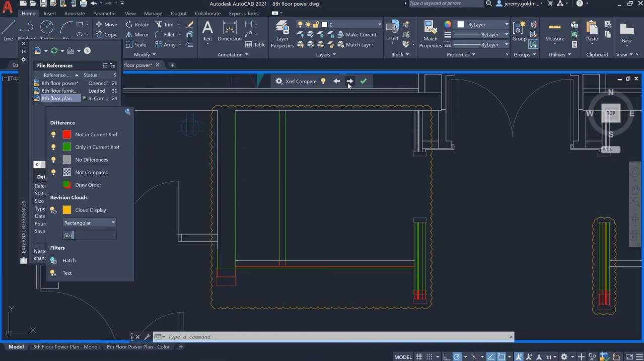Open the Xref Compare settings gear
The height and width of the screenshot is (361, 644).
point(279,81)
